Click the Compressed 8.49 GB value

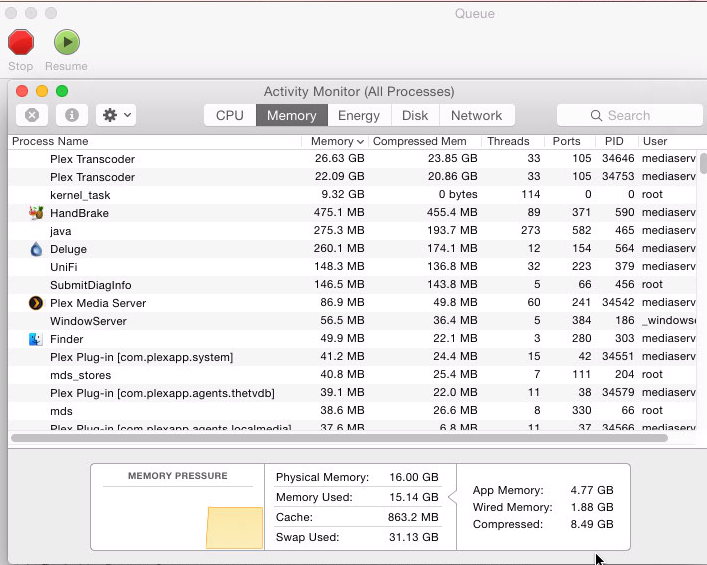(592, 524)
